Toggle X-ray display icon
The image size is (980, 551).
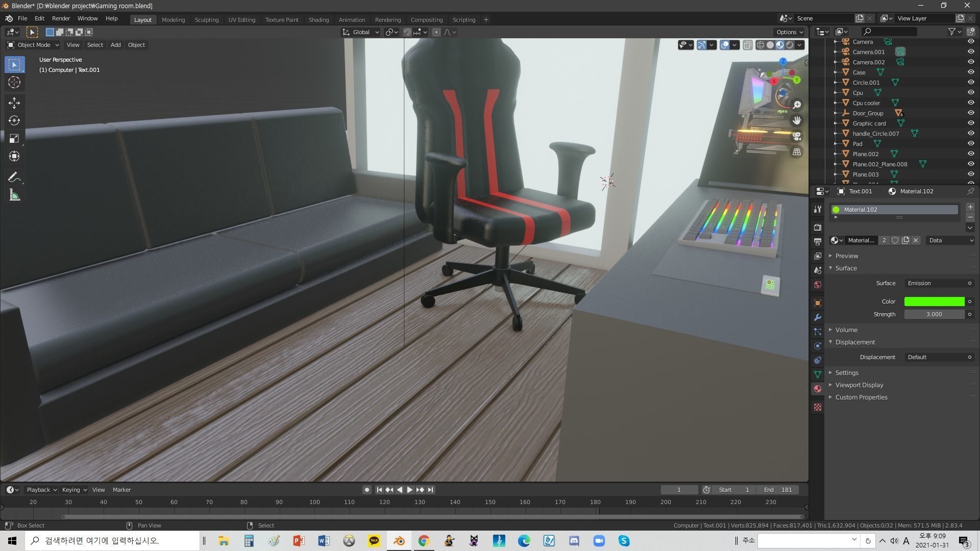(x=748, y=45)
